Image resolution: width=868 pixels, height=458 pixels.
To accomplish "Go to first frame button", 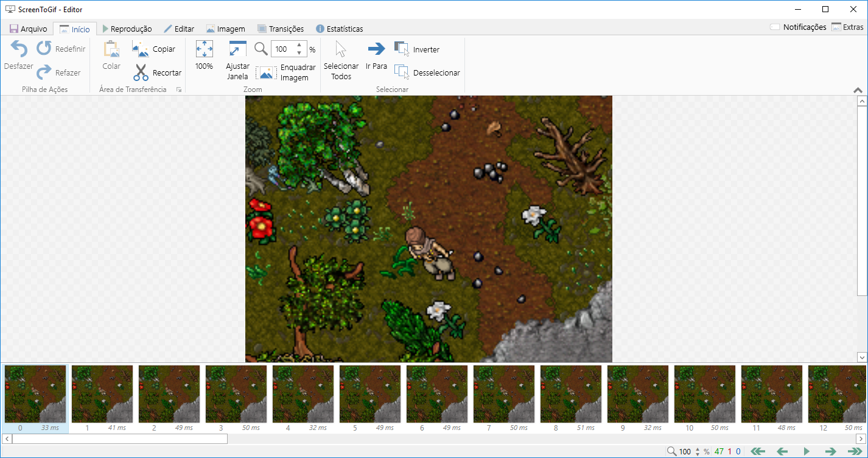I will tap(758, 451).
